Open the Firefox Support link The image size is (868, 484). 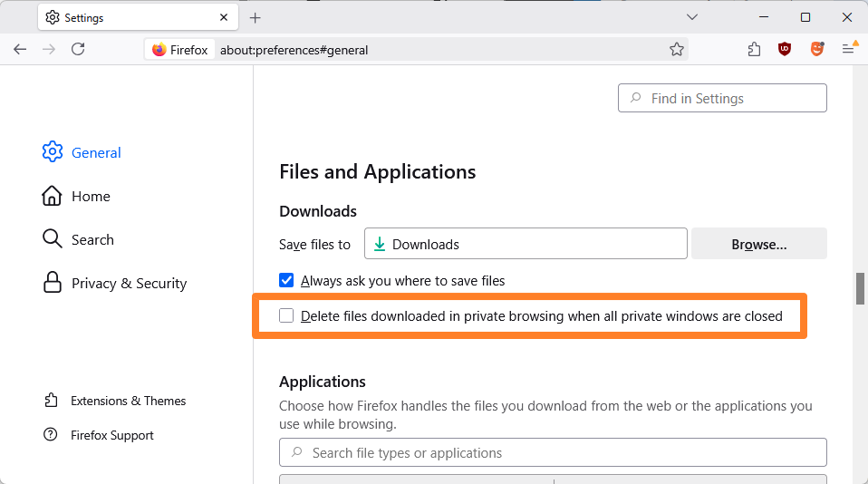click(x=111, y=435)
